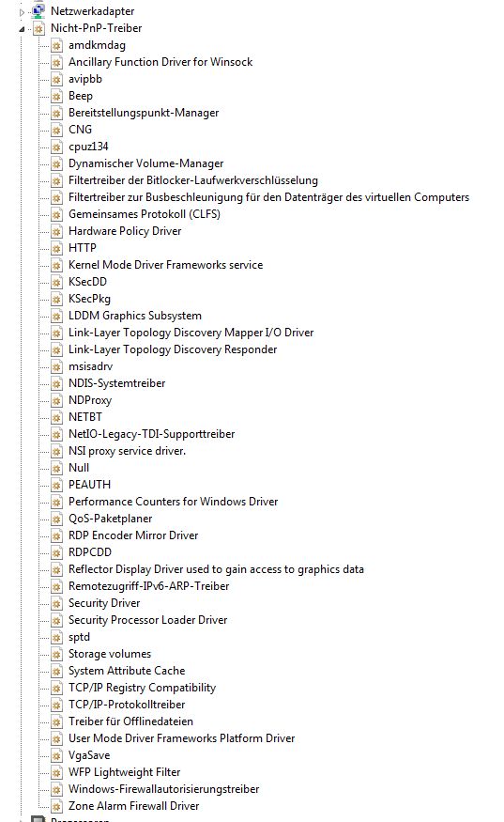This screenshot has width=504, height=822.
Task: Click the icon beside PEAUTH
Action: [56, 485]
